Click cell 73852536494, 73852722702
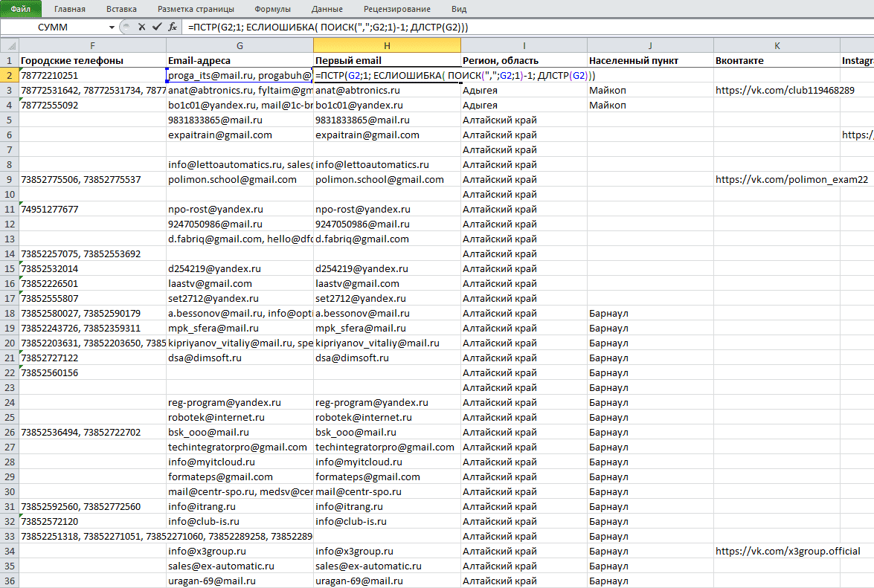The width and height of the screenshot is (874, 588). point(92,432)
